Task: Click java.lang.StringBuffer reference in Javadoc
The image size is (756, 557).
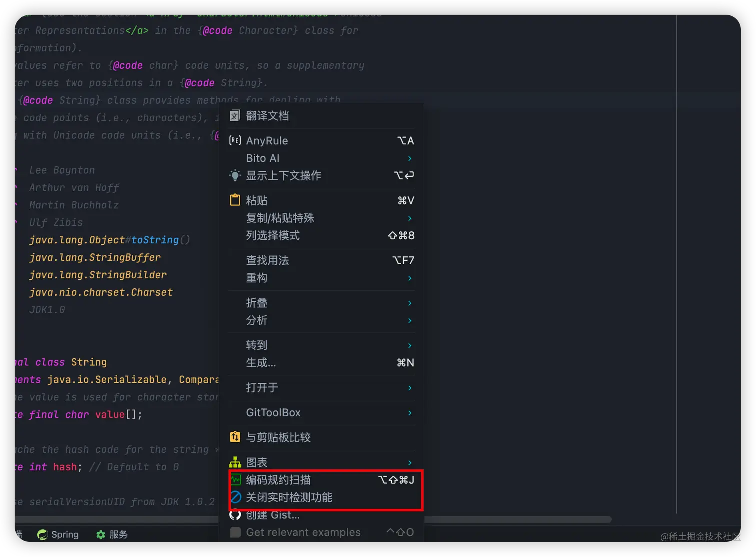Action: tap(95, 257)
